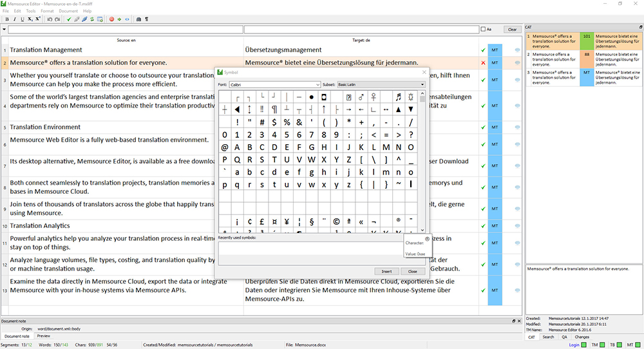Image resolution: width=644 pixels, height=349 pixels.
Task: Open the Tools menu
Action: pos(31,11)
